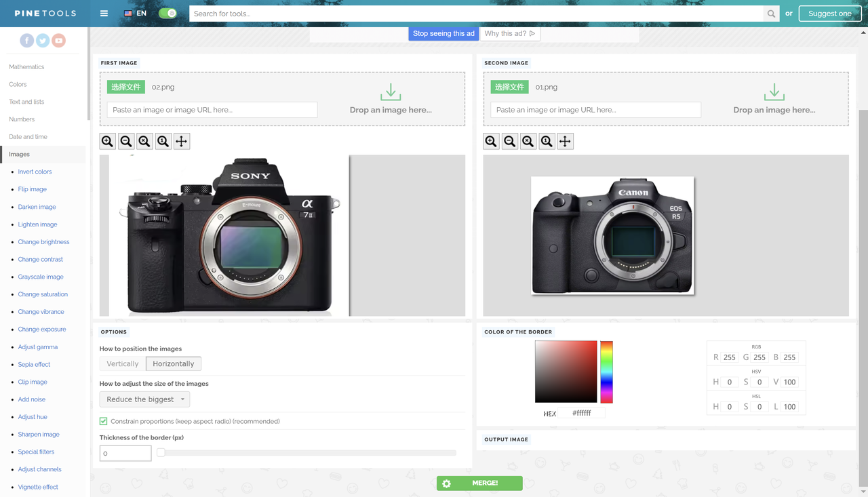Image resolution: width=868 pixels, height=497 pixels.
Task: Zoom in on the first image
Action: coord(108,141)
